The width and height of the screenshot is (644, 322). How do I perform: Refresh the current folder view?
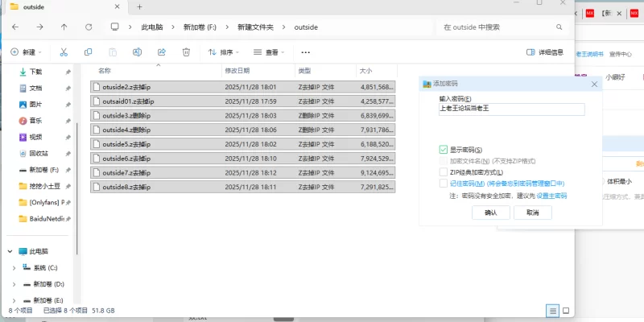click(x=89, y=27)
